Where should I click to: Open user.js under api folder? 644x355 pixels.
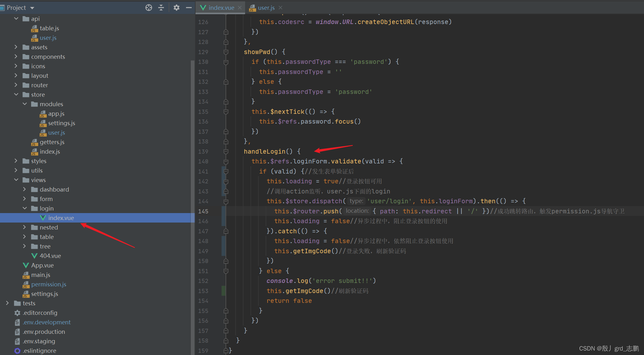click(48, 38)
